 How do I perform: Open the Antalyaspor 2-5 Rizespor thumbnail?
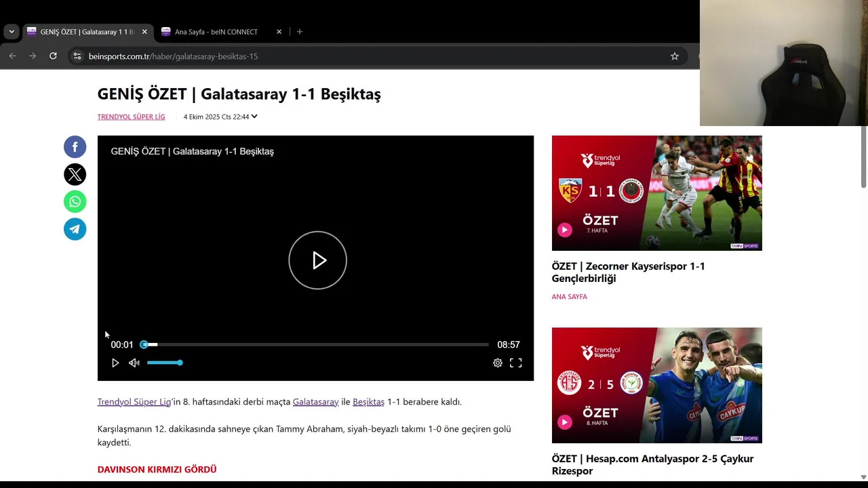pyautogui.click(x=656, y=385)
